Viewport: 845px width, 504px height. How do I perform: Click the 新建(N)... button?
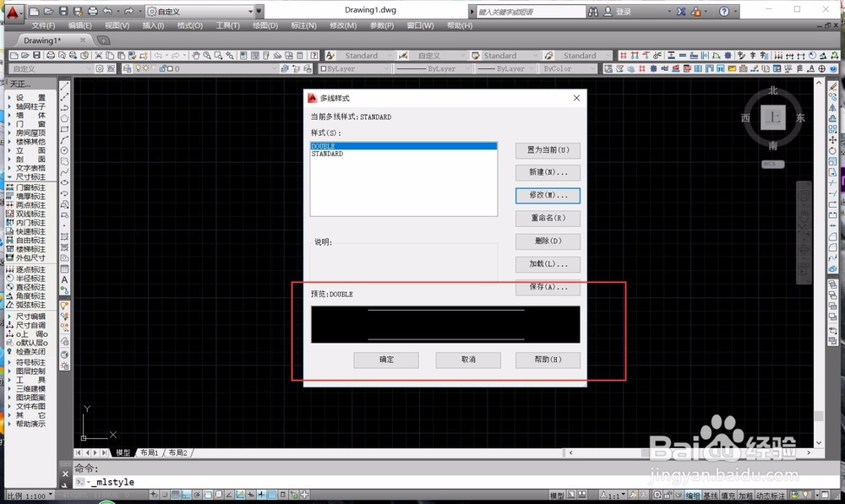548,172
